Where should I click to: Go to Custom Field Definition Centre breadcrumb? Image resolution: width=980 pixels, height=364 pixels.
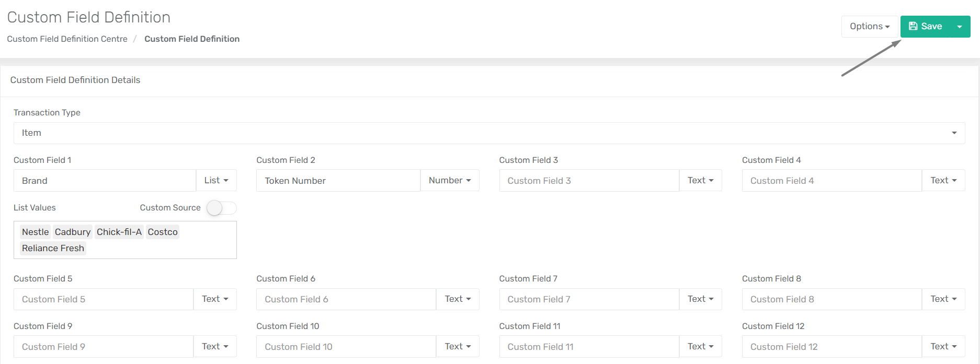pyautogui.click(x=67, y=39)
